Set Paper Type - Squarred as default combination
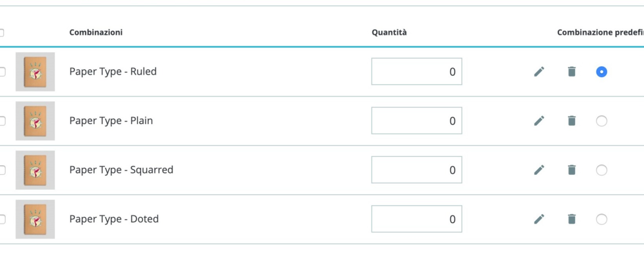The image size is (644, 270). coord(601,170)
